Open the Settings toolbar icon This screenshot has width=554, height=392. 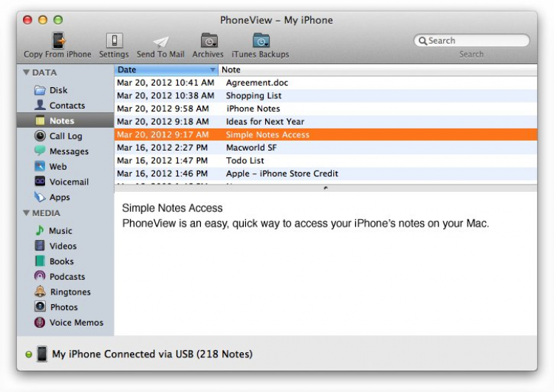pyautogui.click(x=114, y=41)
